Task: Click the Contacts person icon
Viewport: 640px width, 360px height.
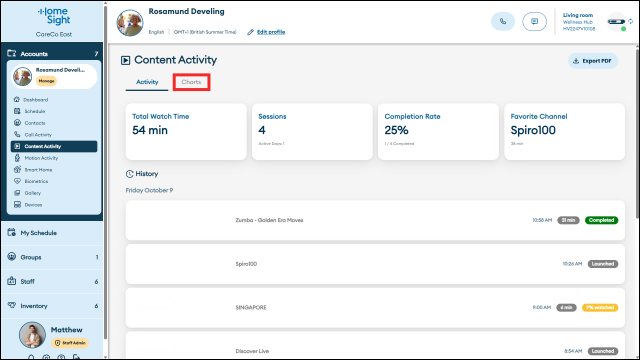Action: point(17,122)
